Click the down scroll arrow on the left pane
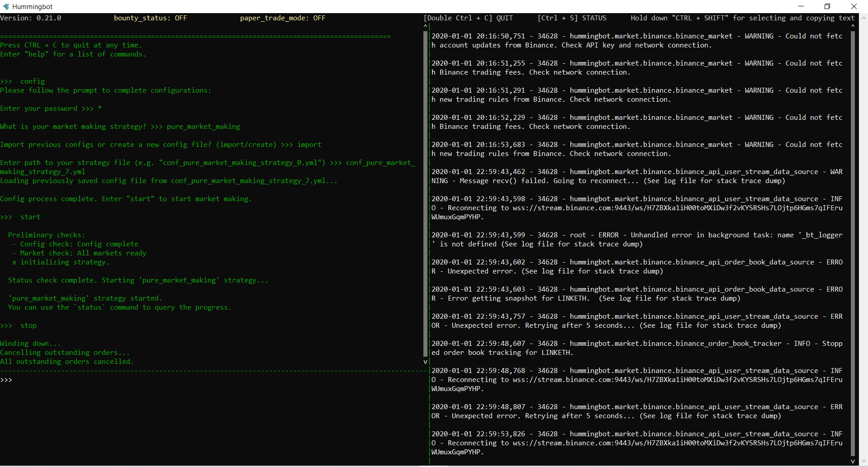 click(x=424, y=362)
